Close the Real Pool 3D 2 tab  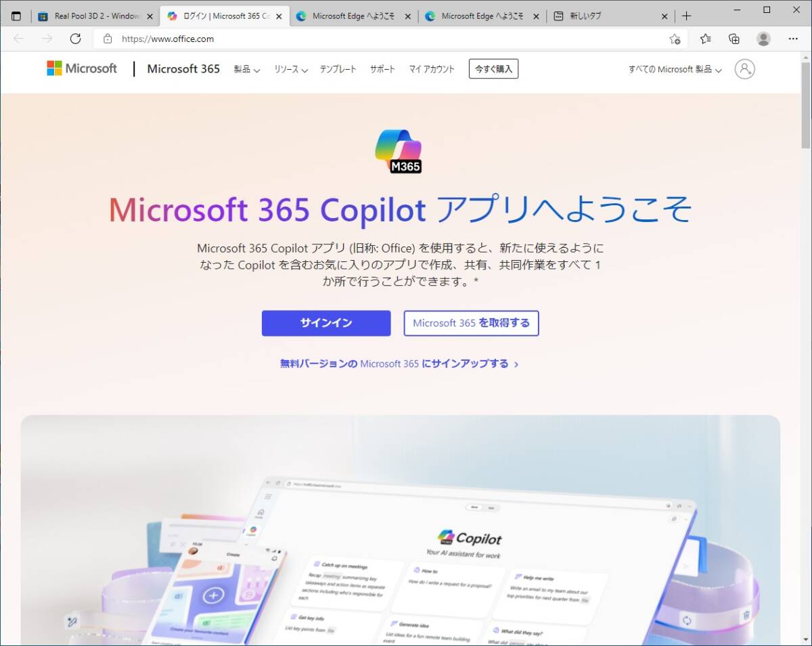(150, 16)
